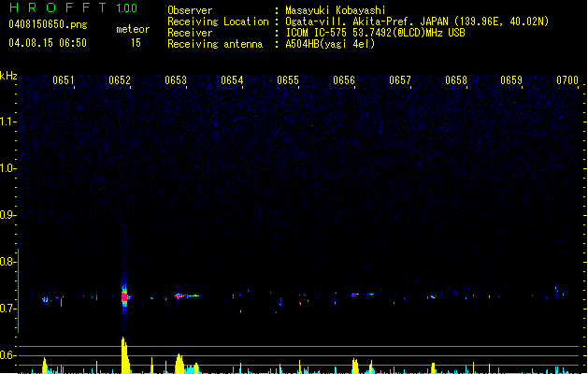Click receiver value ICOM IC-575 53.7492 MHz USB

(375, 33)
